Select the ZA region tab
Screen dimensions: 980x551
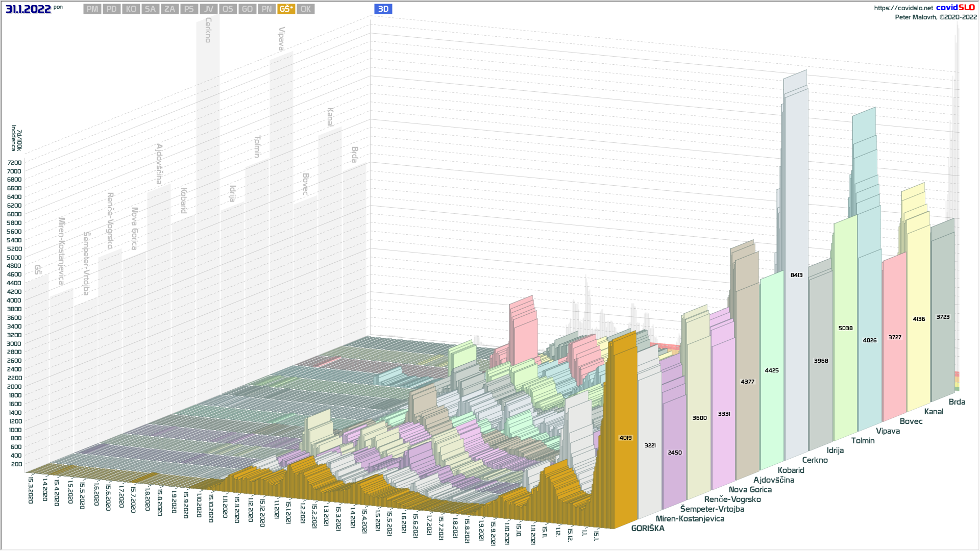(x=169, y=9)
